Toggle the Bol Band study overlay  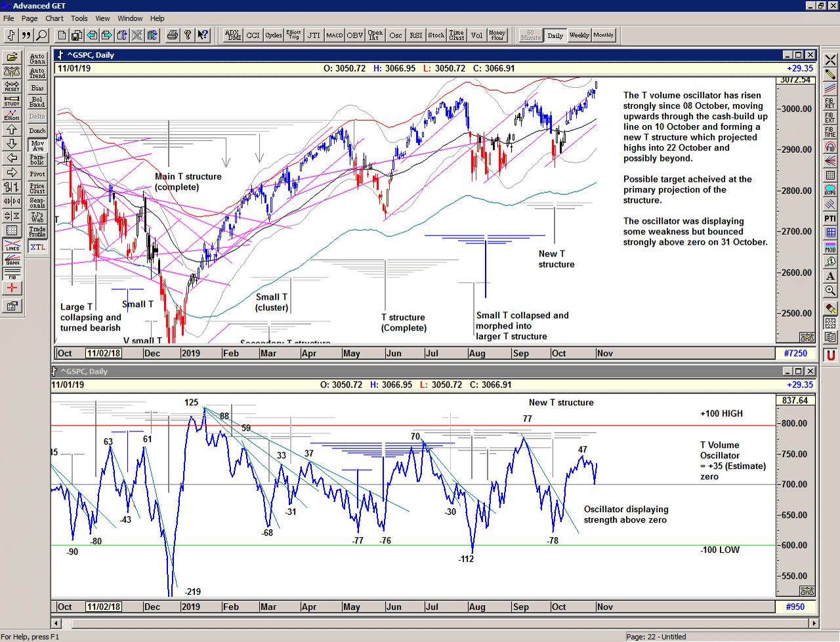point(37,102)
